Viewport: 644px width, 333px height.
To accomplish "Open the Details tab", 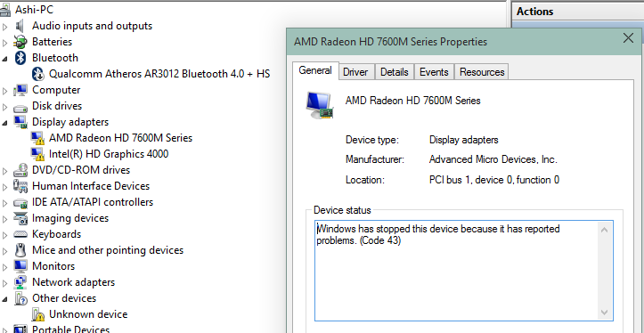I will tap(395, 72).
